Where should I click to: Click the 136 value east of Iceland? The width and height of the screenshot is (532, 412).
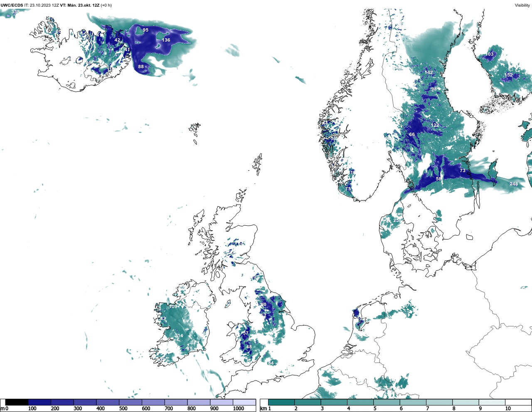click(x=166, y=40)
